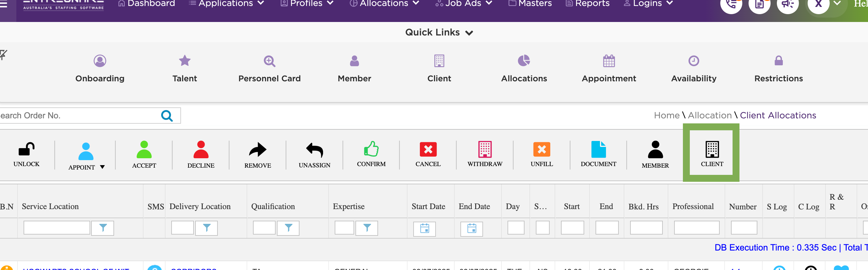The height and width of the screenshot is (270, 868).
Task: Click the REMOVE arrow icon
Action: click(257, 149)
